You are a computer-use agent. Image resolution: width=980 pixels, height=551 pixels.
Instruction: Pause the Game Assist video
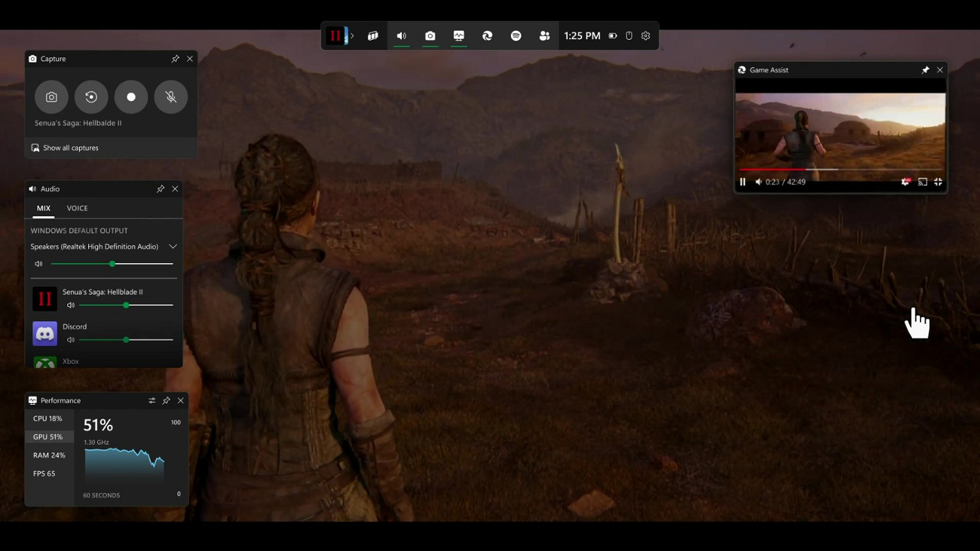743,182
